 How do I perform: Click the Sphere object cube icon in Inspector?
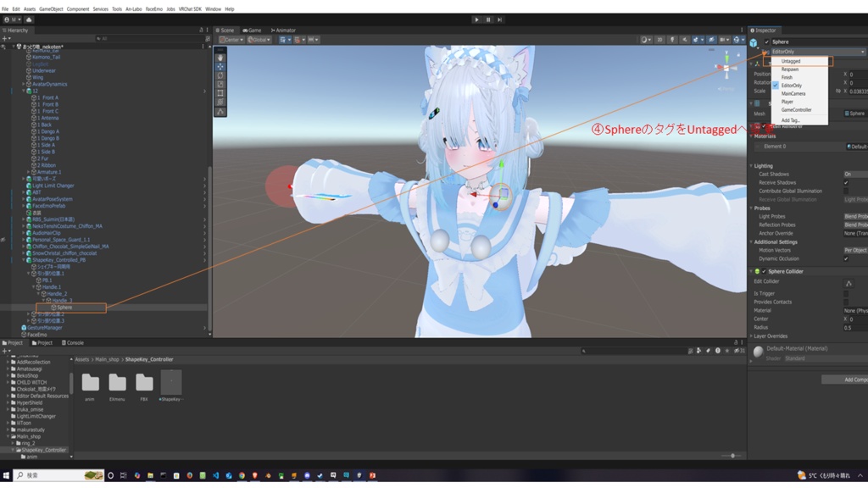point(754,42)
